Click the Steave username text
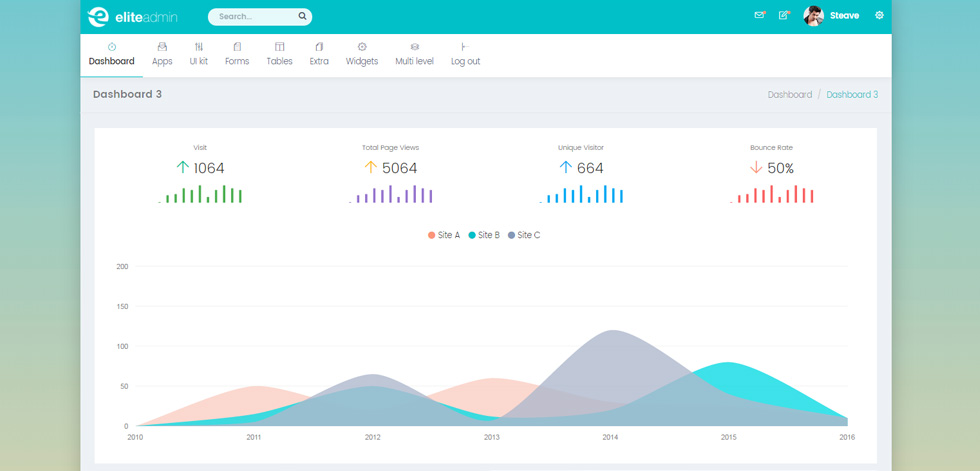This screenshot has width=980, height=471. click(x=844, y=16)
